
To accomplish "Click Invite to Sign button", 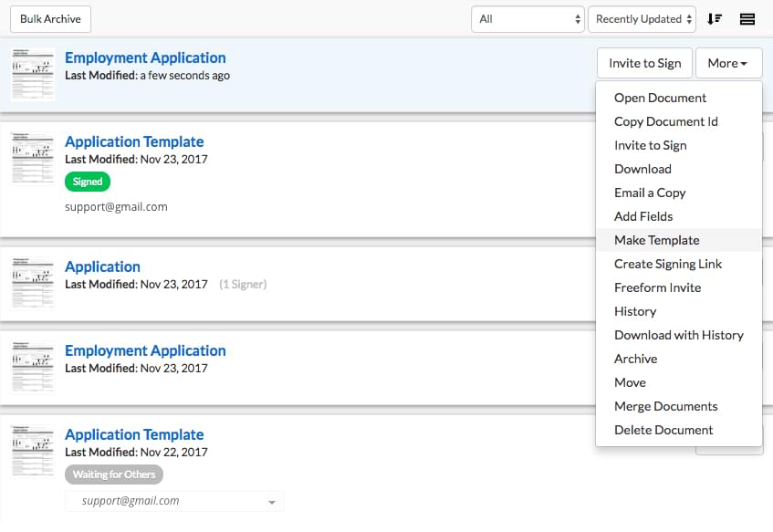I will click(x=645, y=63).
